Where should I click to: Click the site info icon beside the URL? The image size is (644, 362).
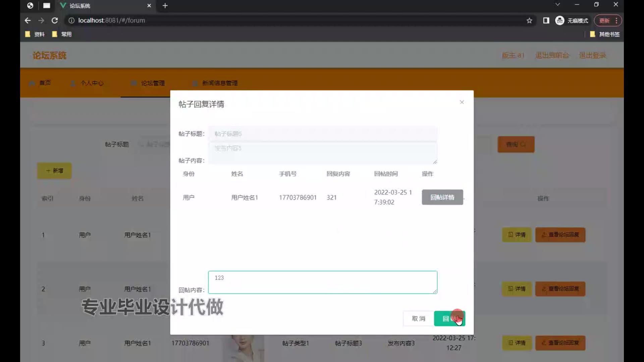tap(71, 20)
